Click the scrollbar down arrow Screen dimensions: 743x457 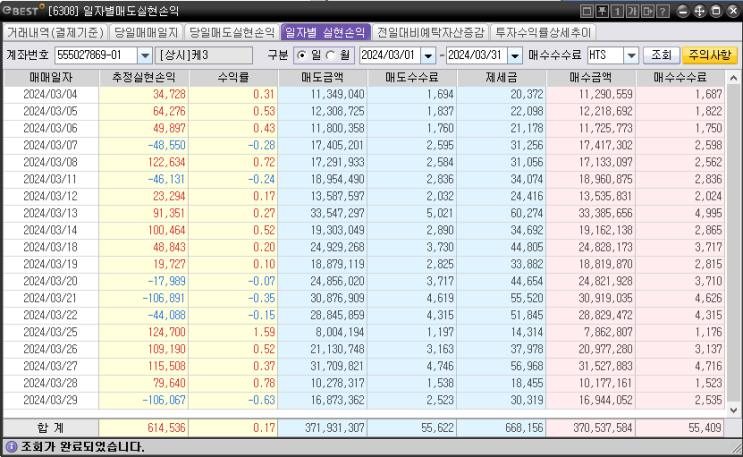tap(733, 411)
